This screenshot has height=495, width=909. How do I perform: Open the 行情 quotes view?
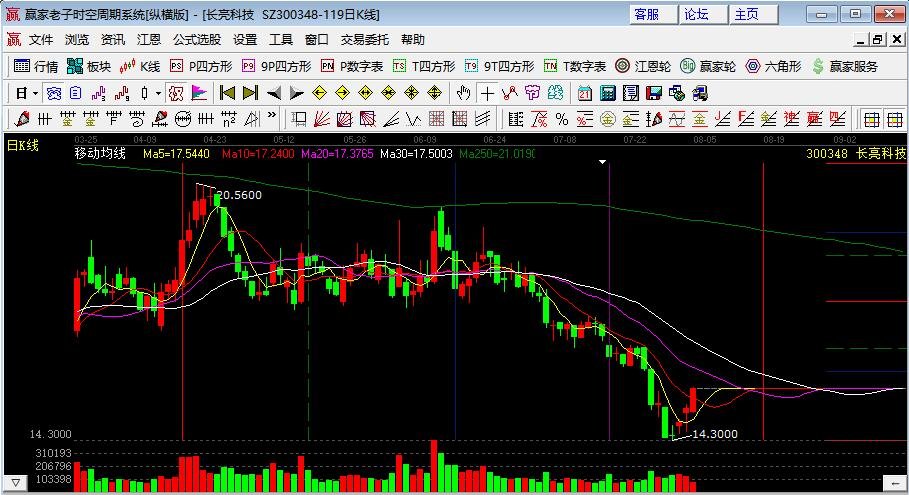pyautogui.click(x=36, y=67)
